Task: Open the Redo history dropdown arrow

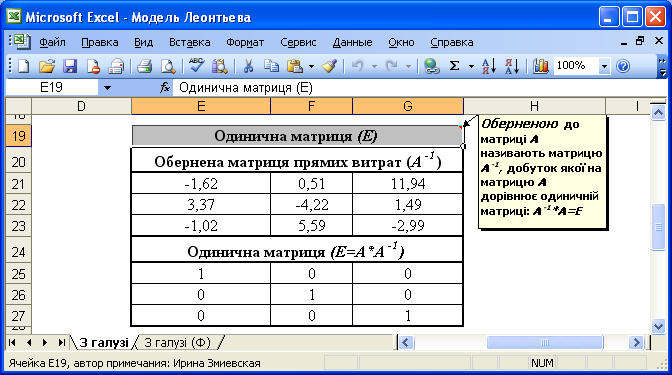Action: 408,66
